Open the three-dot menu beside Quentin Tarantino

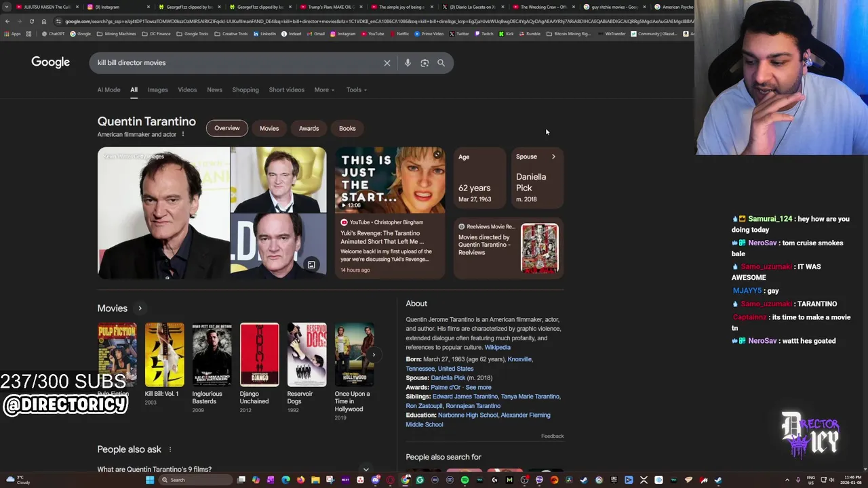click(x=182, y=134)
